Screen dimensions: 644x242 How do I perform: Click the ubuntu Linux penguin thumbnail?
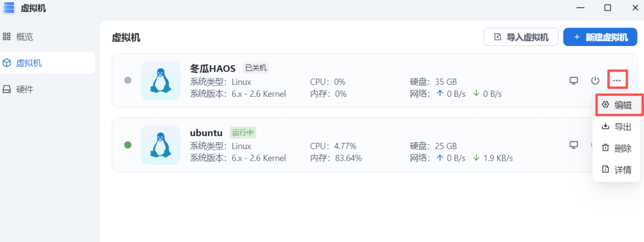(x=160, y=145)
